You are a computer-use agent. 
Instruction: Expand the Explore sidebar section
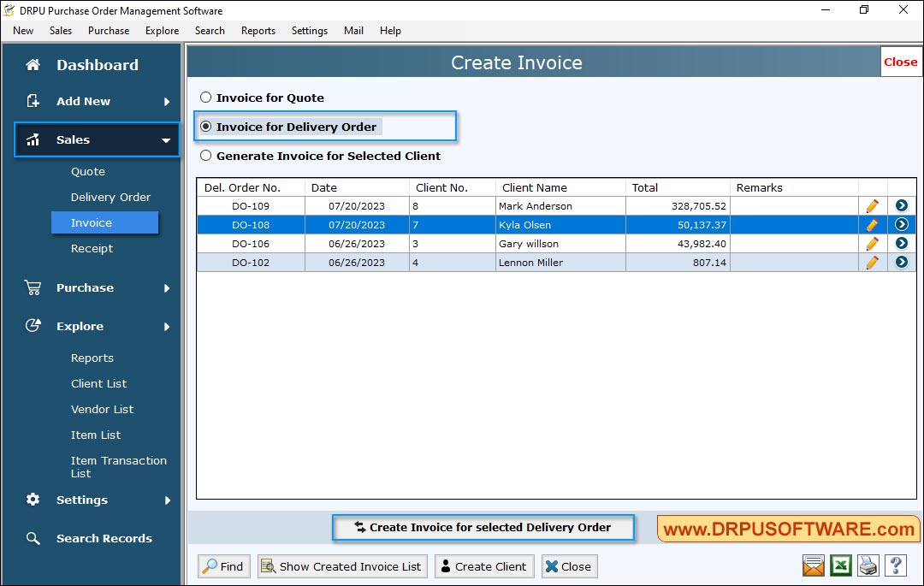click(80, 326)
